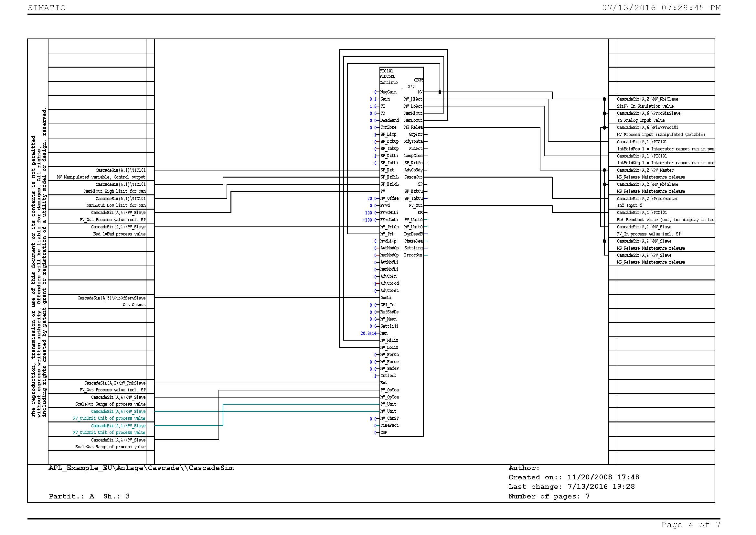Click the NegGain input pin label
This screenshot has width=756, height=535.
389,92
